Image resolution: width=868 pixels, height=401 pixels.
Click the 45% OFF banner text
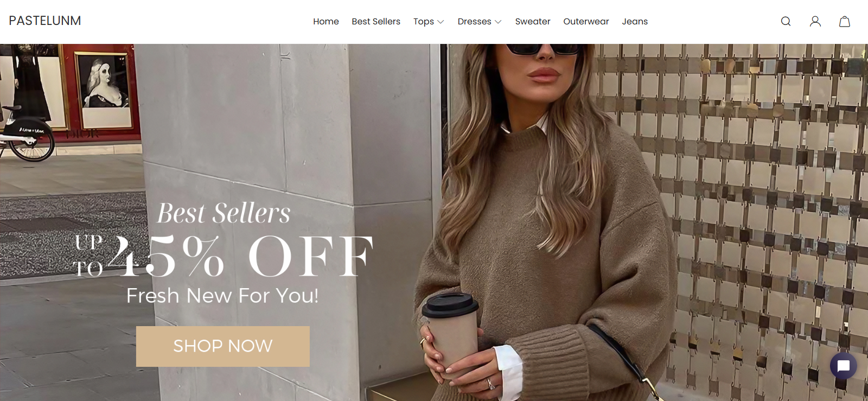tap(243, 256)
